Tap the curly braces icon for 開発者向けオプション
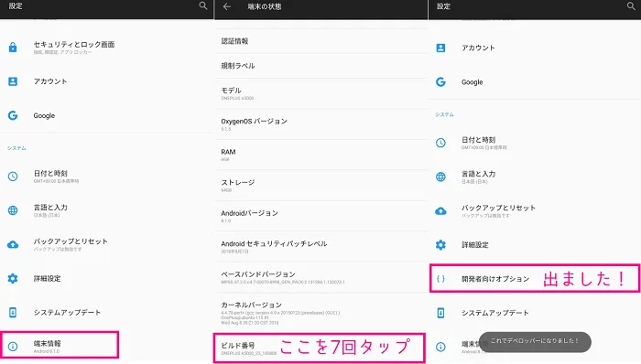The image size is (641, 364). point(440,279)
